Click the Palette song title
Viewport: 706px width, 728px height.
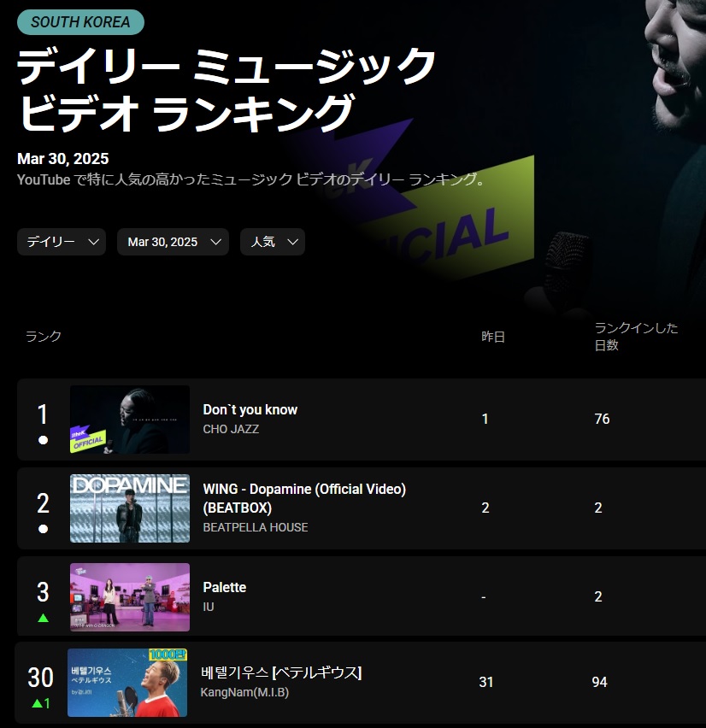[224, 587]
